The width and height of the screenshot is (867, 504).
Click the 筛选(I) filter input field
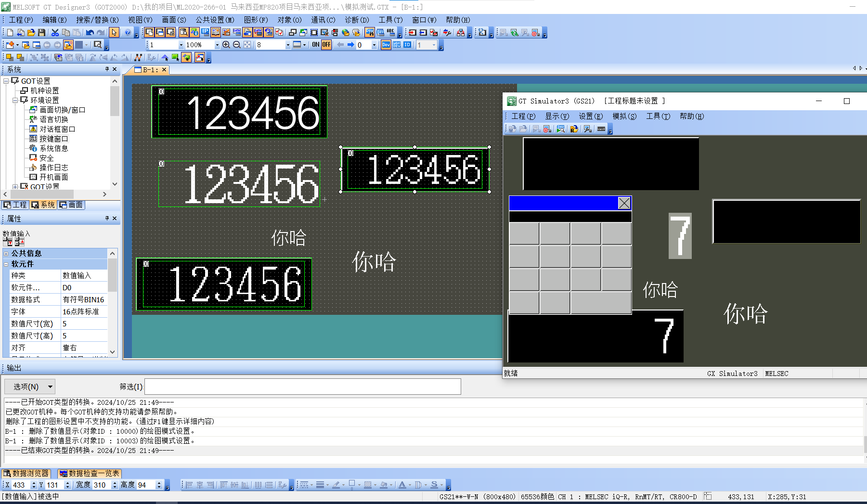point(302,387)
